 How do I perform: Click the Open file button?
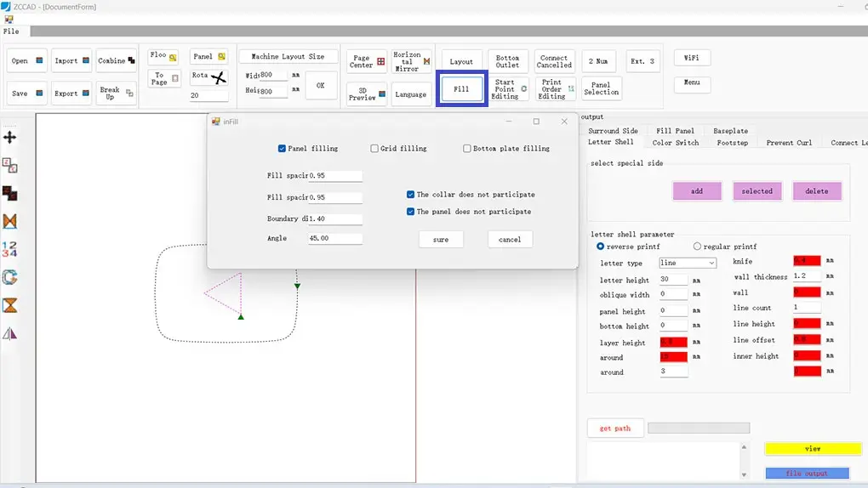[26, 61]
